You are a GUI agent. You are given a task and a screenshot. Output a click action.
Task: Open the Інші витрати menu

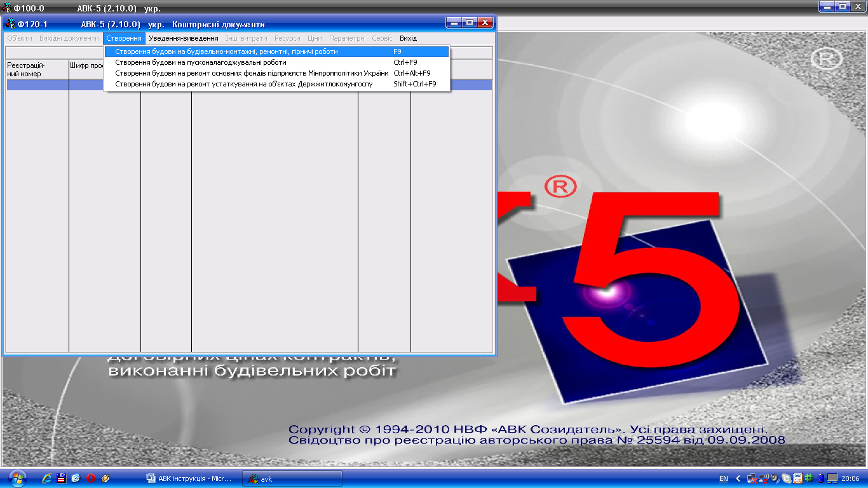point(247,38)
